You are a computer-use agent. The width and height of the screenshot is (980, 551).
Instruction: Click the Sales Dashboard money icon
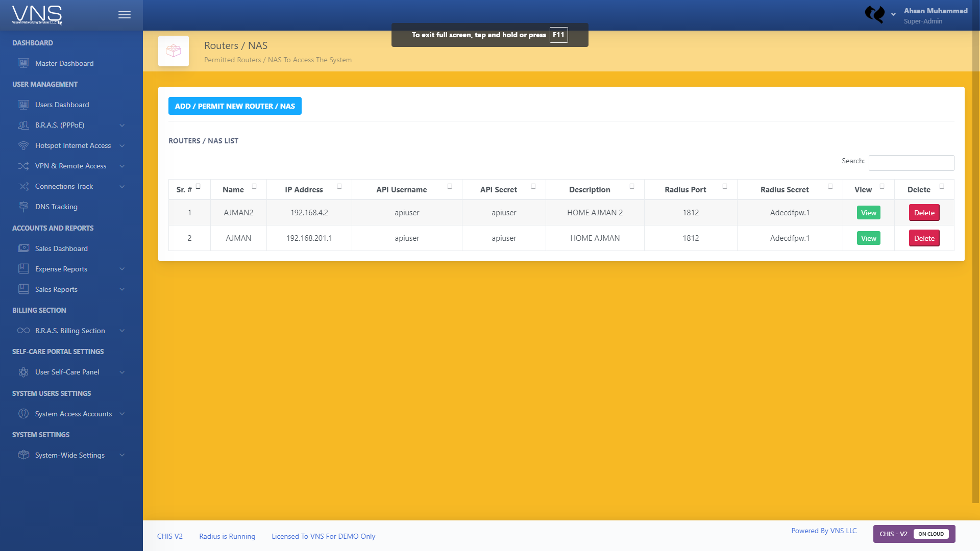tap(23, 248)
